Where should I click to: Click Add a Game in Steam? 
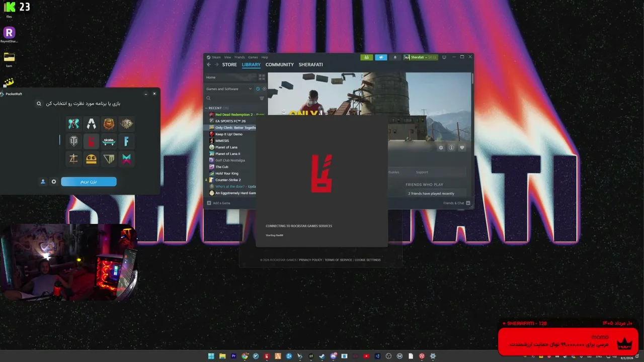[219, 203]
